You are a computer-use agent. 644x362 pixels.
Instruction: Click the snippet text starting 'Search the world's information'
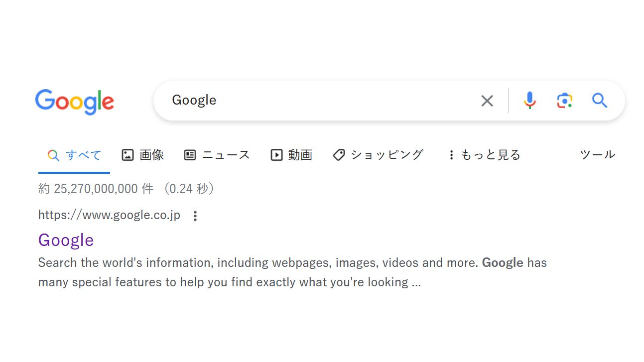point(292,272)
